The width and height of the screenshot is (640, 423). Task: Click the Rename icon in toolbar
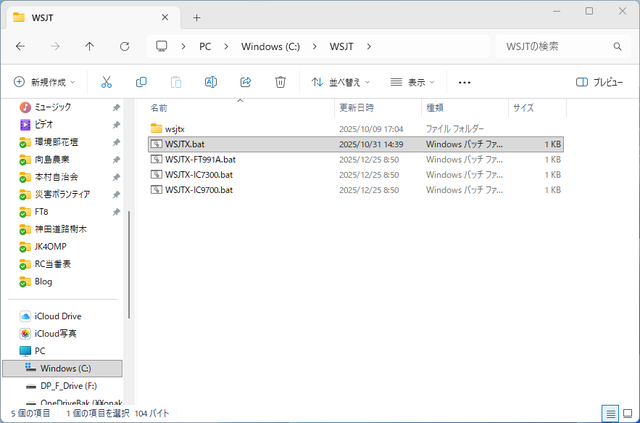[x=211, y=82]
